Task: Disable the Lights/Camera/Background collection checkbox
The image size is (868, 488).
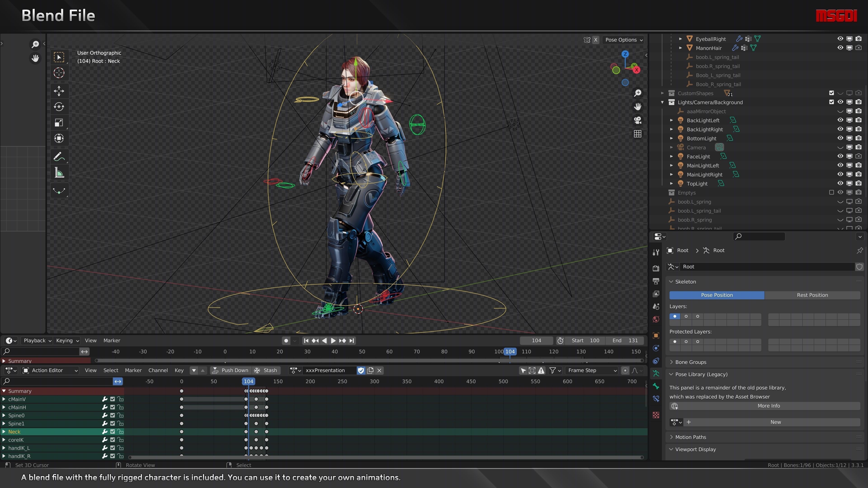Action: tap(831, 102)
